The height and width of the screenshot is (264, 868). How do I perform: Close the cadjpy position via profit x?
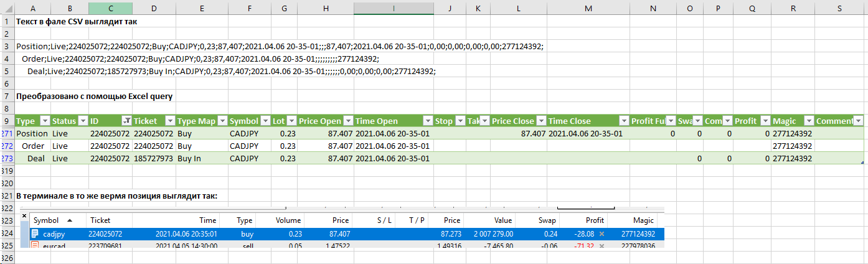601,233
